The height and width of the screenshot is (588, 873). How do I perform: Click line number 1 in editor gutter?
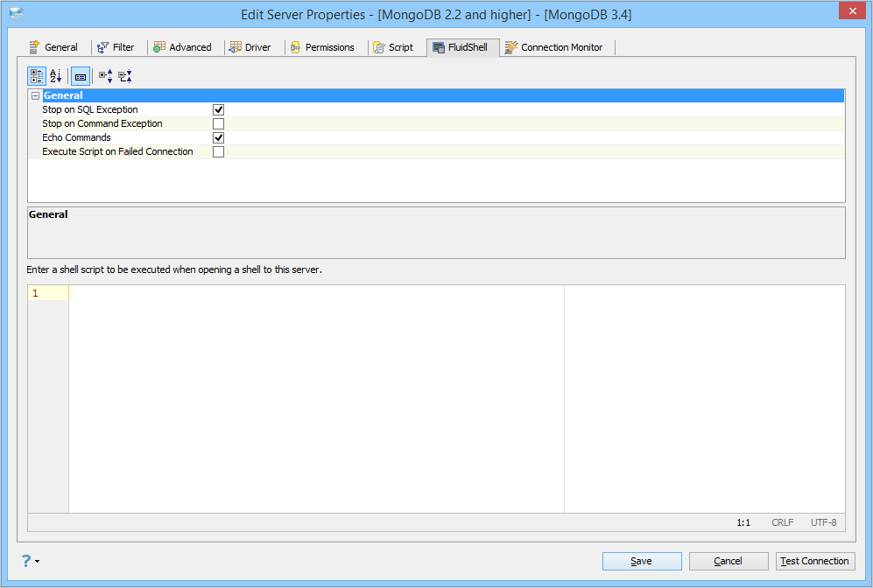click(35, 293)
